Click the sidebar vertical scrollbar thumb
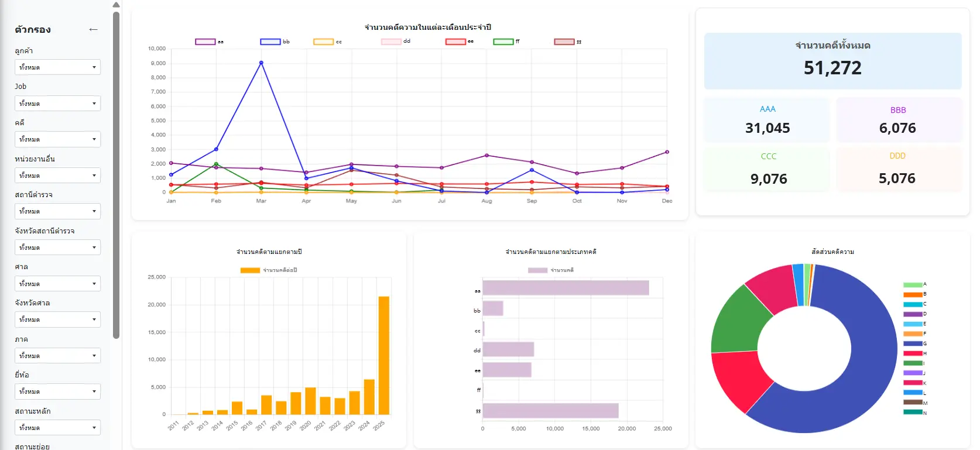Viewport: 980px width, 450px height. (x=116, y=174)
